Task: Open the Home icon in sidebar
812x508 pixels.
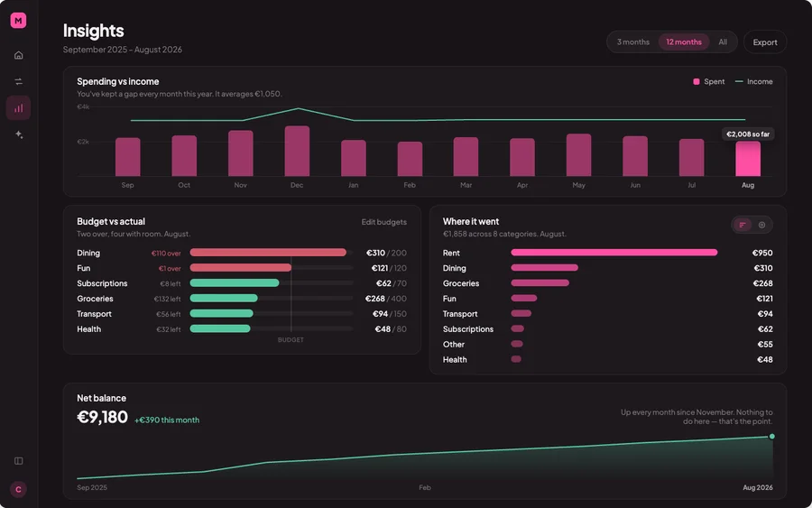Action: pos(19,55)
